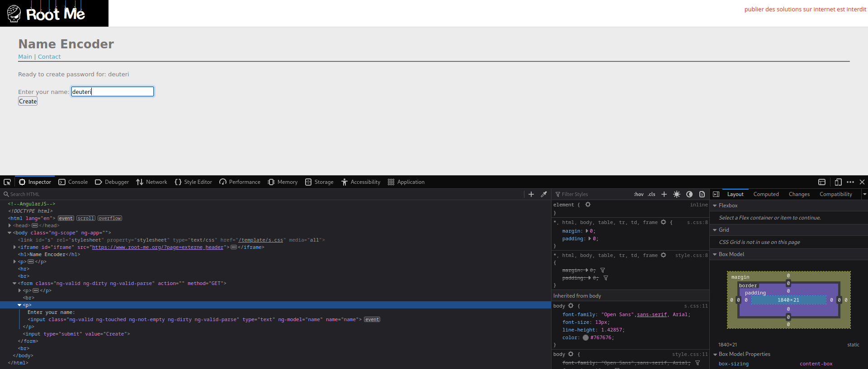Open the Inspector tab
This screenshot has height=369, width=868.
click(x=35, y=182)
